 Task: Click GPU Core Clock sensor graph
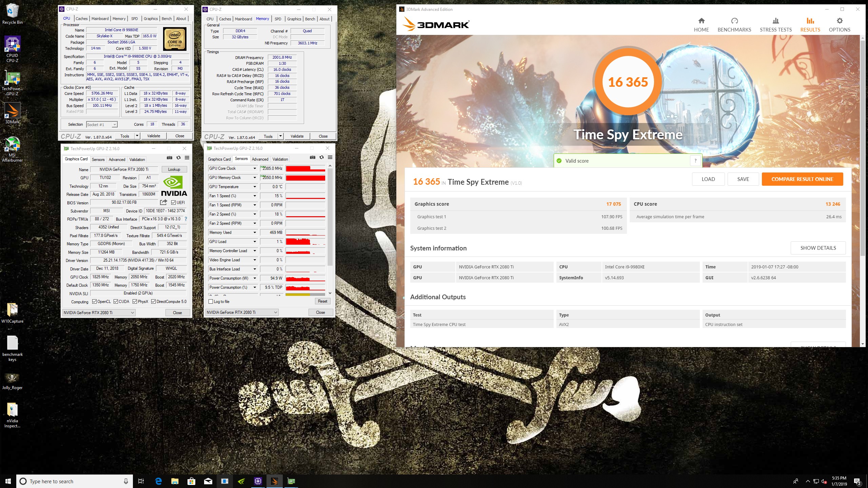coord(305,168)
